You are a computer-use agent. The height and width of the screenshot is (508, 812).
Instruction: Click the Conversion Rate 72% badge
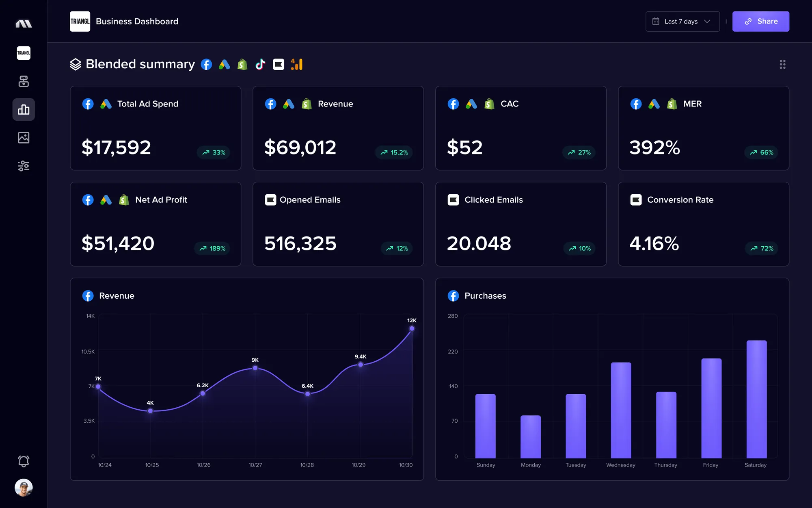click(762, 248)
